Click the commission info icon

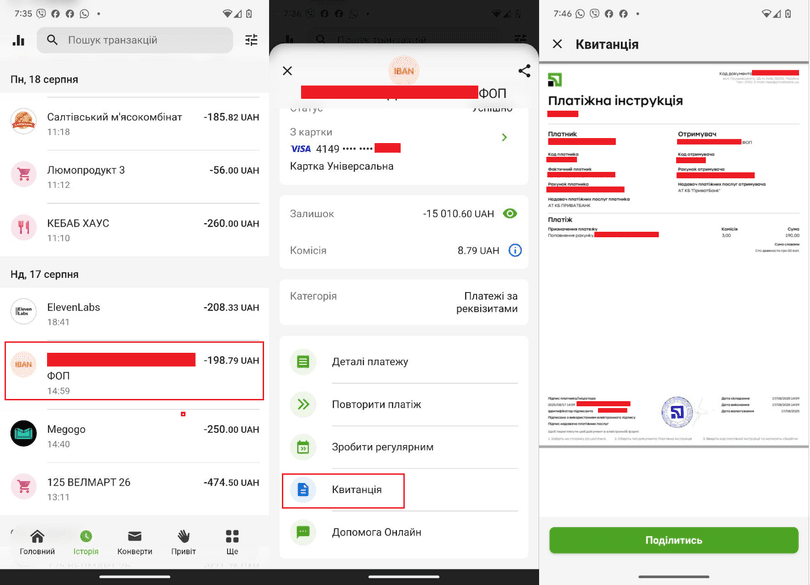pos(515,250)
